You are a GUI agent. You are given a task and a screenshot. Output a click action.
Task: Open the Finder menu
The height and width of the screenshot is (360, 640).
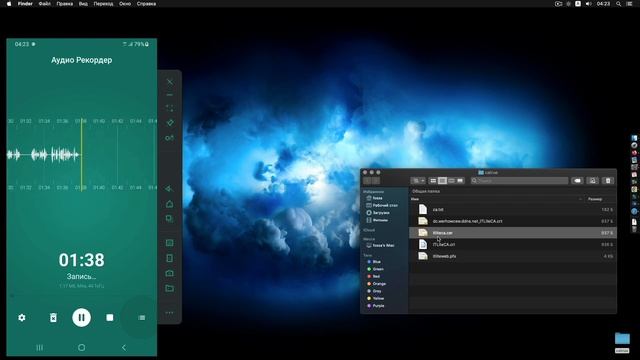(25, 4)
